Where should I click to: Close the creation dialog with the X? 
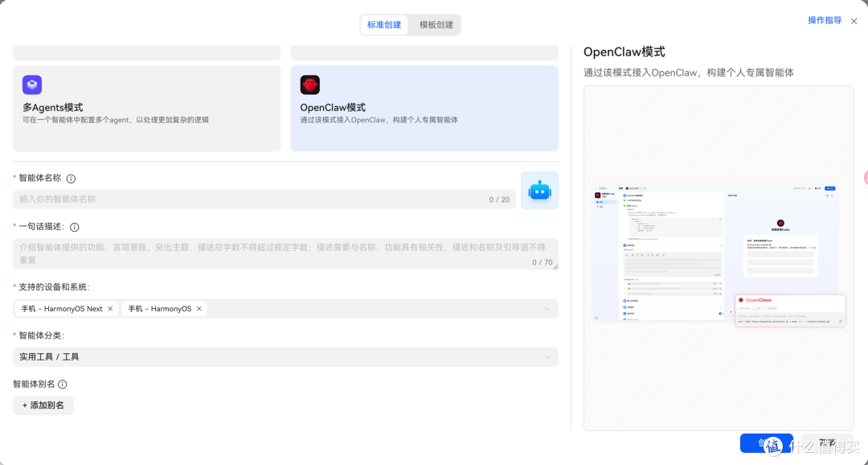pos(854,22)
